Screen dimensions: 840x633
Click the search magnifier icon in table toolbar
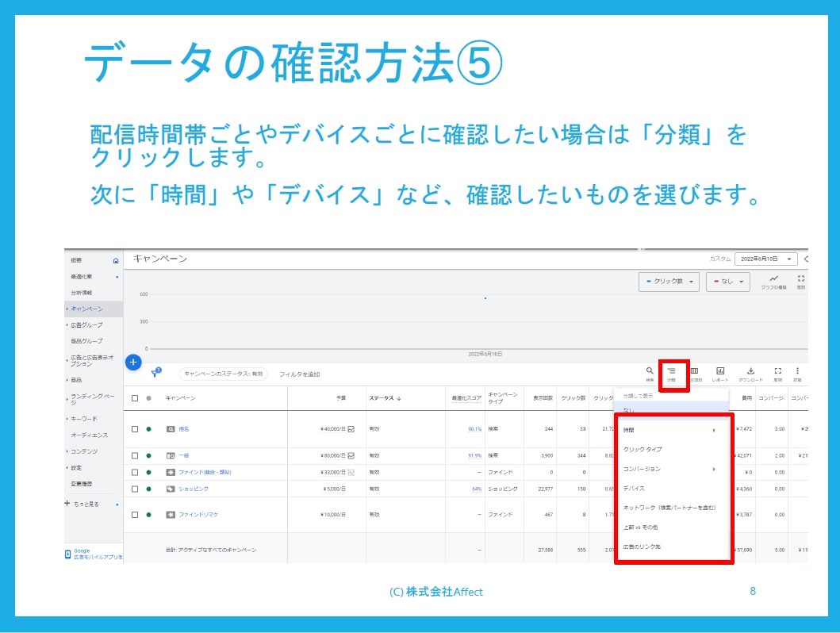(x=650, y=370)
